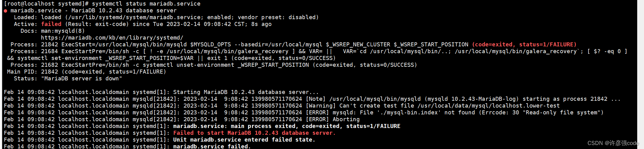The height and width of the screenshot is (149, 644).
Task: Select the man:mysqld(8) Docs entry
Action: [x=63, y=31]
